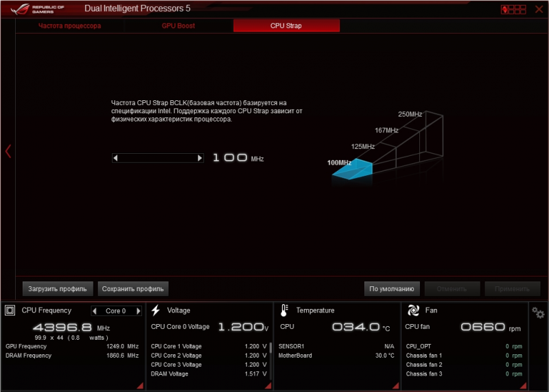549x392 pixels.
Task: Click the 100 MHz strap value display
Action: click(238, 158)
